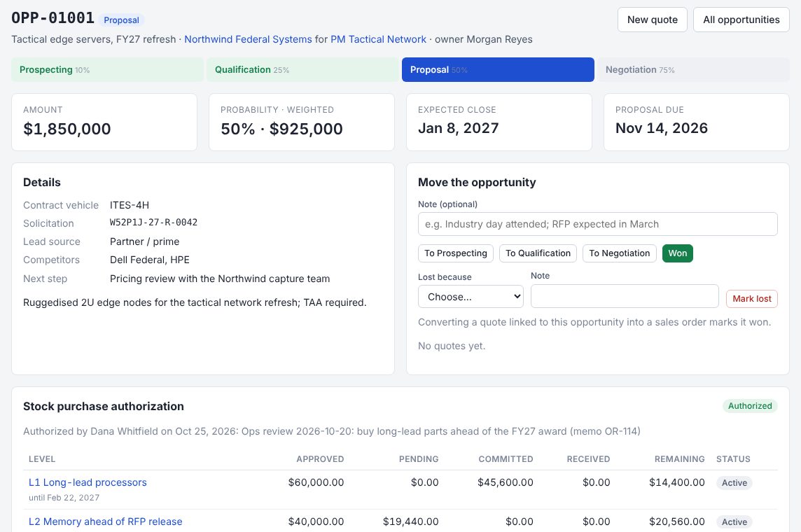Viewport: 801px width, 532px height.
Task: Click the until Feb 22, 2027 date
Action: (x=64, y=498)
